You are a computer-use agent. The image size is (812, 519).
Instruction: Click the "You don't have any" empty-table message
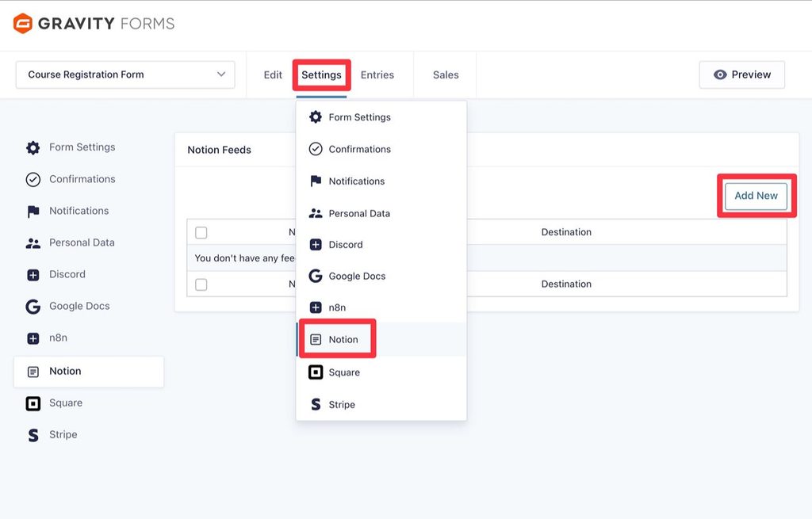coord(244,258)
